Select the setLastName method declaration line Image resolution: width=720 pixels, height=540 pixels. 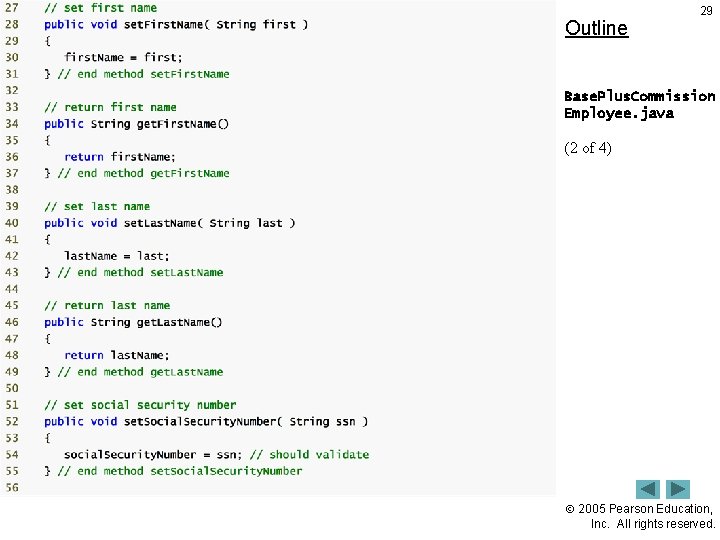[x=169, y=223]
